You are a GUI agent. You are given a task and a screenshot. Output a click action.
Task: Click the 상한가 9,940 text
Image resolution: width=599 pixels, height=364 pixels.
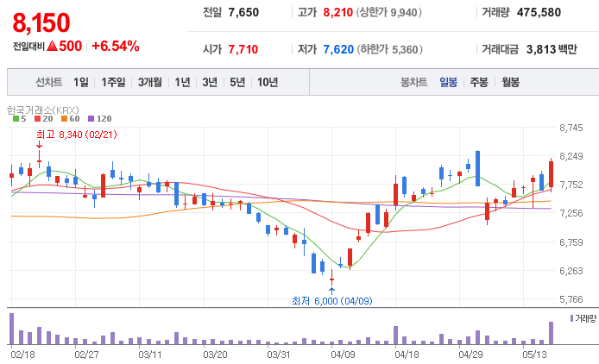pos(389,13)
